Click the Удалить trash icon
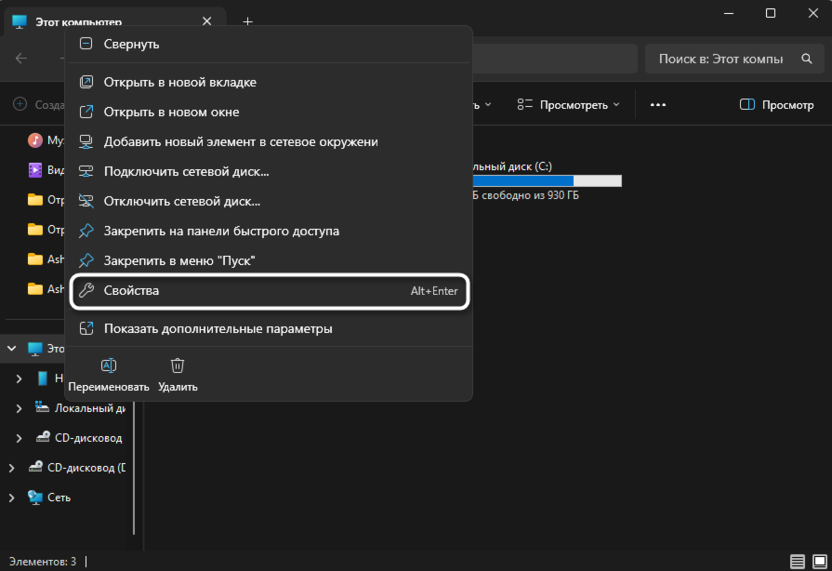 pyautogui.click(x=177, y=366)
